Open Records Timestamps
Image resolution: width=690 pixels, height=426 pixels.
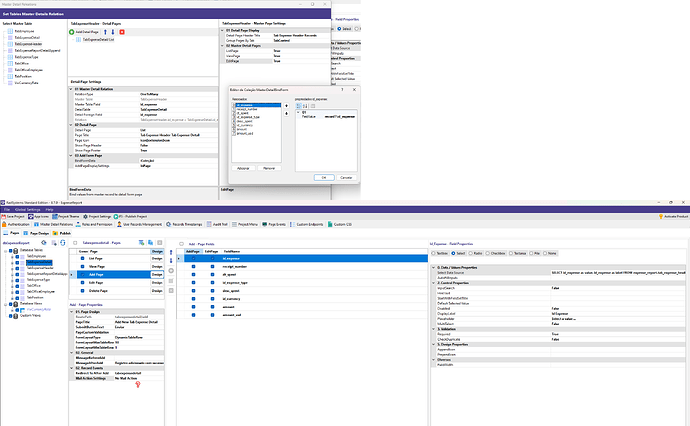click(184, 224)
